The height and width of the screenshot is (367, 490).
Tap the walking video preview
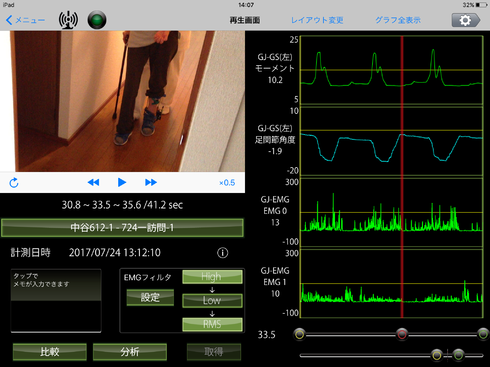pyautogui.click(x=122, y=101)
